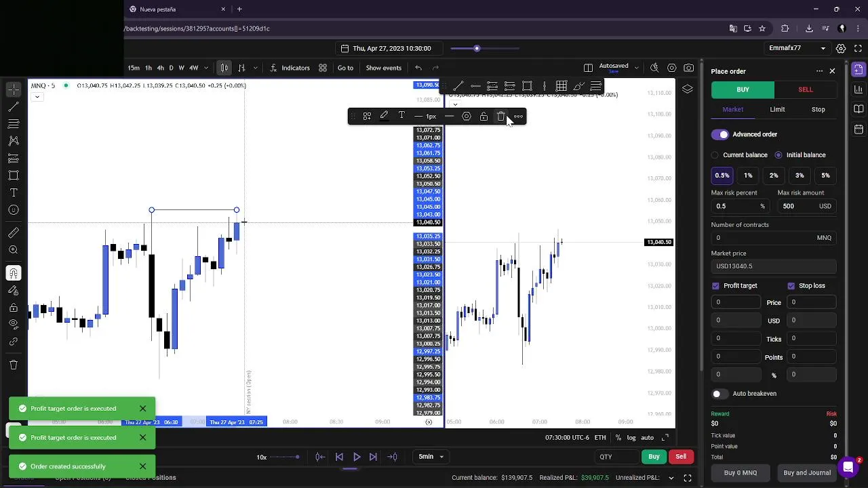Select the Limit order tab
The width and height of the screenshot is (868, 488).
(777, 109)
